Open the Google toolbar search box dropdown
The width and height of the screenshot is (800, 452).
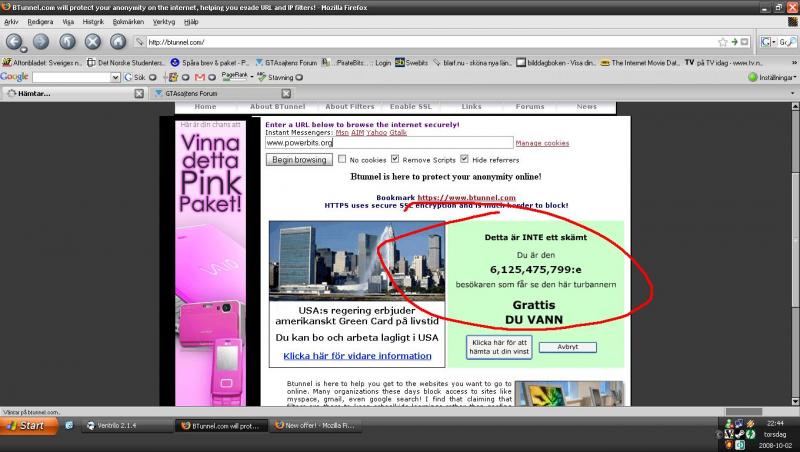coord(116,77)
